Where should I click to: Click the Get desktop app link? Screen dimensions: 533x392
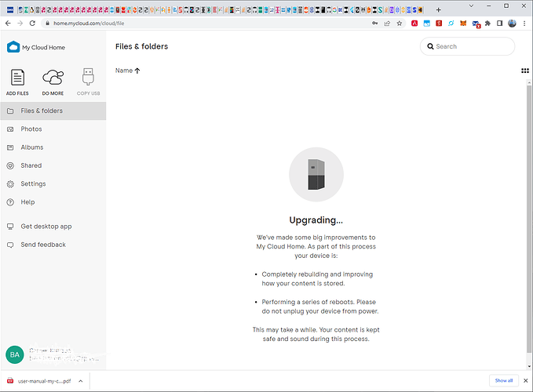click(x=46, y=227)
